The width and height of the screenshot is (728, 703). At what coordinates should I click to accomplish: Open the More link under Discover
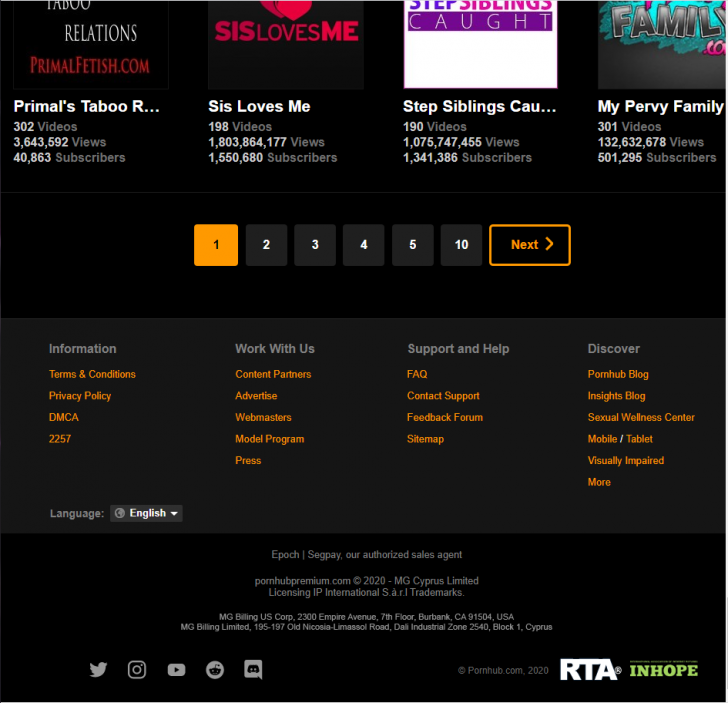[599, 482]
